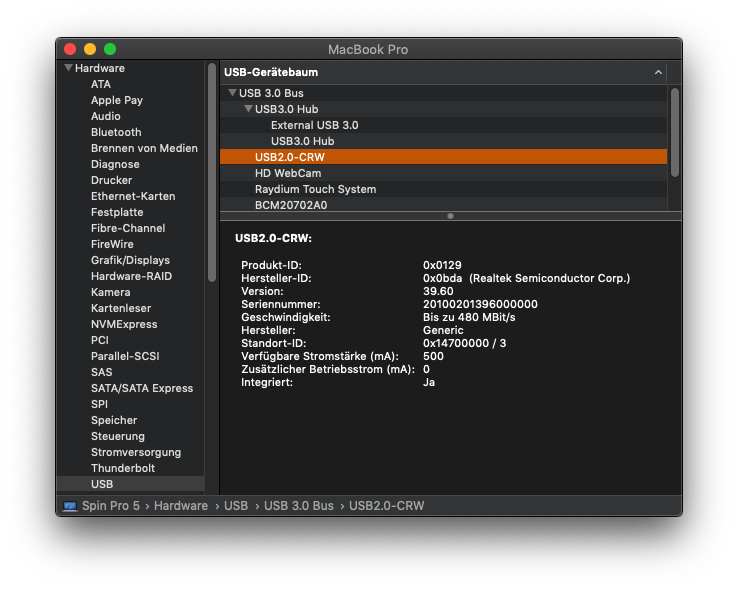Click the laptop icon in path bar

pos(70,506)
